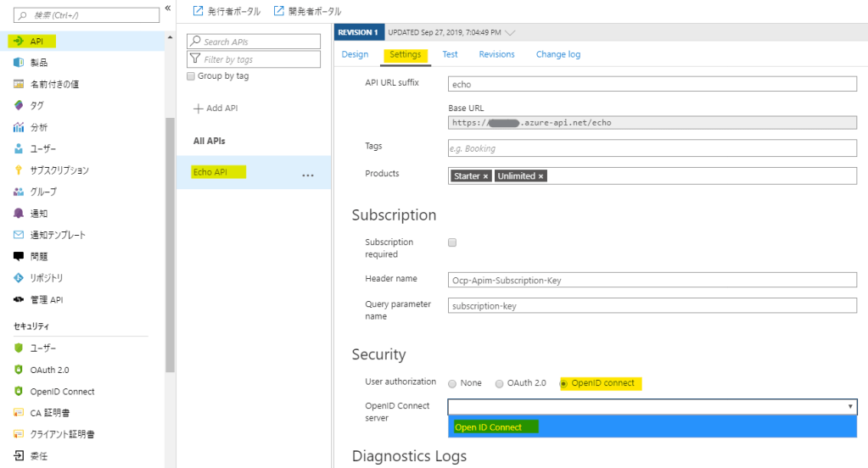
Task: Select the None user authorization radio
Action: [x=452, y=383]
